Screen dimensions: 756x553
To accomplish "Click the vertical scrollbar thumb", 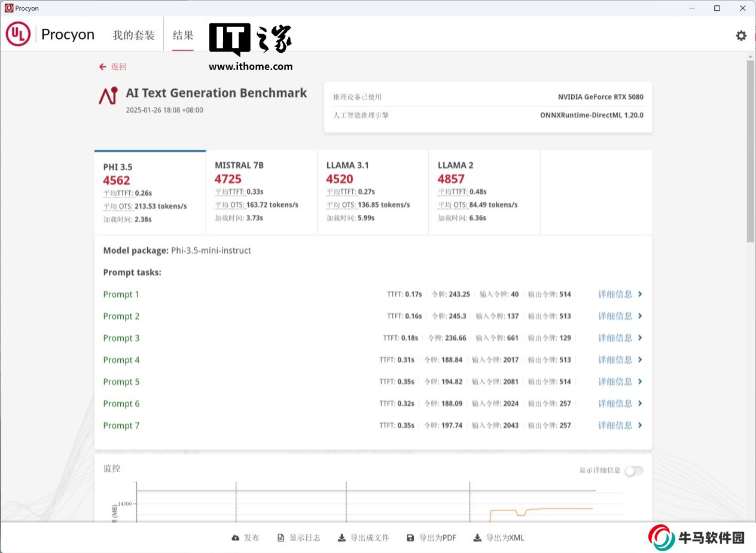I will tap(751, 150).
